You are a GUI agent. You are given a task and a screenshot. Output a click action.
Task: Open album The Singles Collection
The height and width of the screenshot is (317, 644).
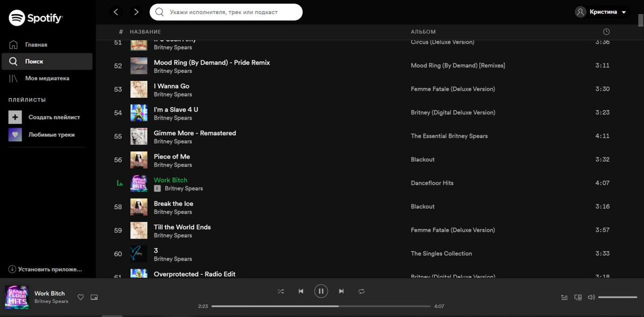pyautogui.click(x=442, y=254)
